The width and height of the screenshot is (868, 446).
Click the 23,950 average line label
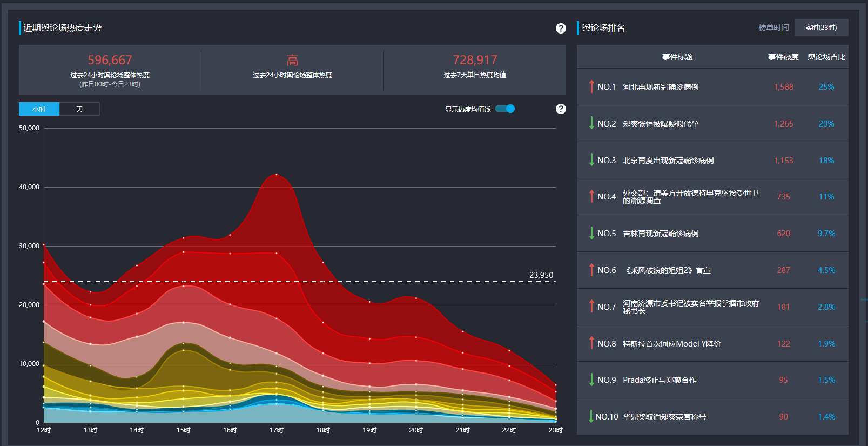pyautogui.click(x=541, y=275)
